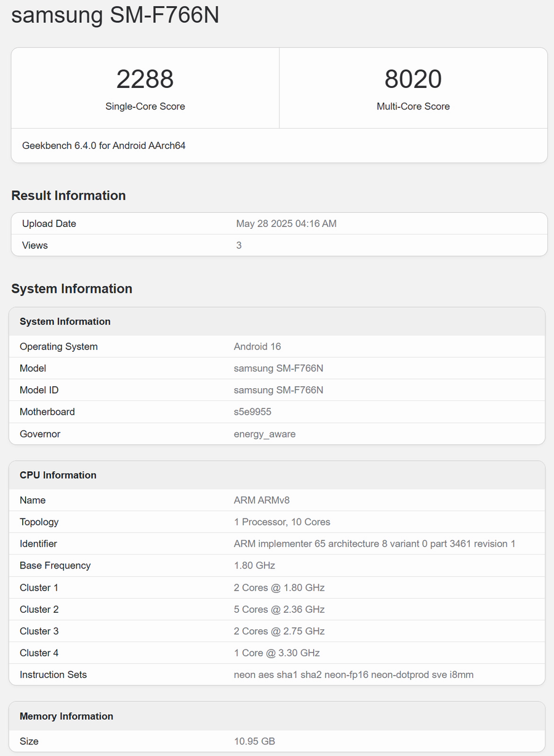Click the Cluster 2 cores row
The height and width of the screenshot is (756, 554).
[277, 609]
